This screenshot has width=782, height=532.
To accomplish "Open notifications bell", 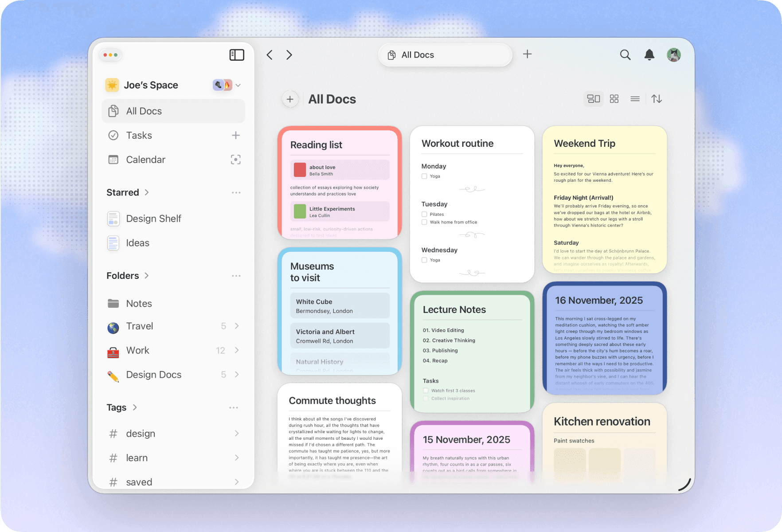I will coord(649,55).
